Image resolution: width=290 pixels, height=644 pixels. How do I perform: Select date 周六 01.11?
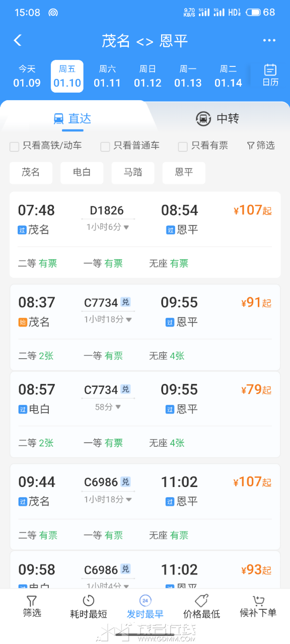click(x=107, y=76)
